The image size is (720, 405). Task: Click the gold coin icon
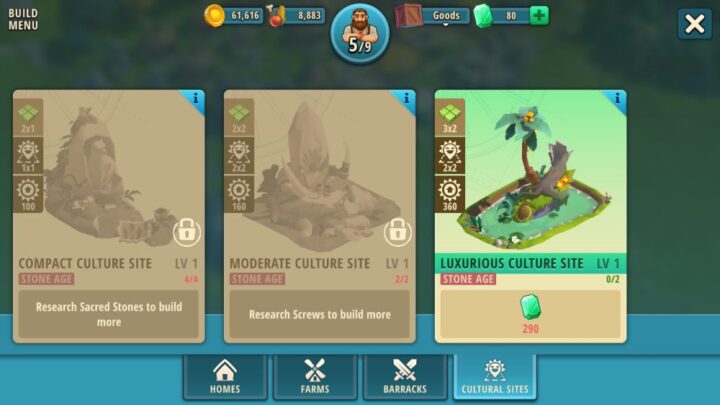[x=214, y=15]
